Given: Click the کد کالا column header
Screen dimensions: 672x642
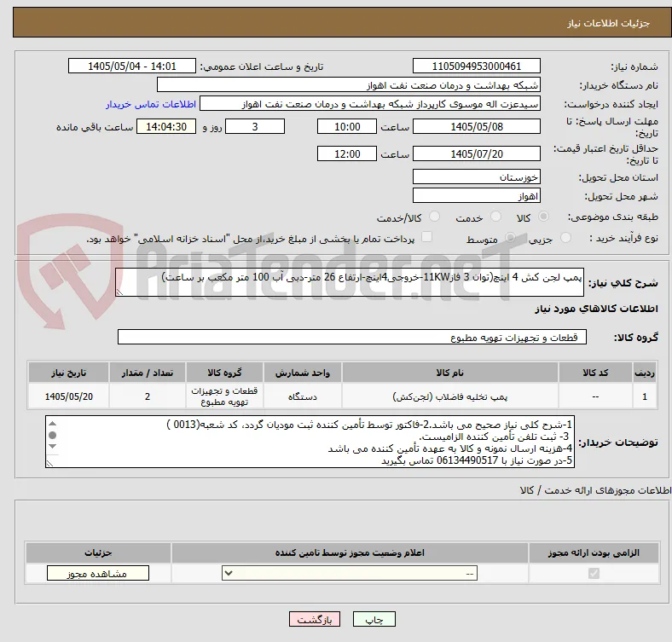Looking at the screenshot, I should point(595,373).
